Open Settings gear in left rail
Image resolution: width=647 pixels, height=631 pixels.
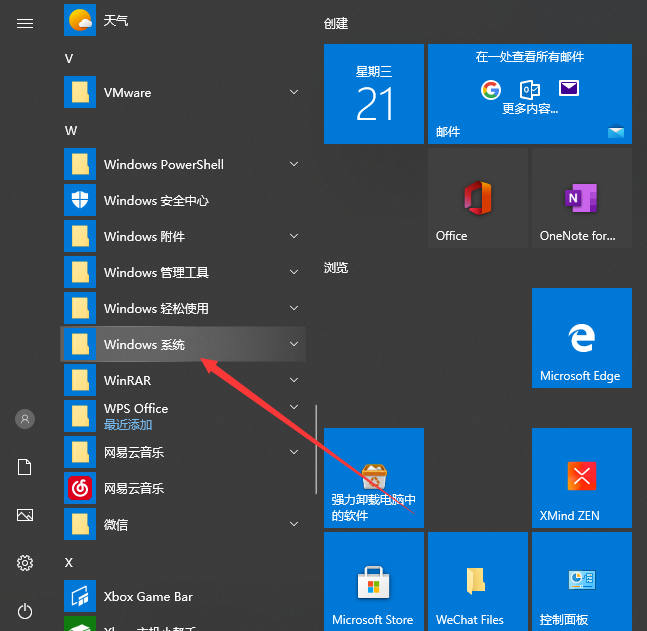pyautogui.click(x=25, y=563)
